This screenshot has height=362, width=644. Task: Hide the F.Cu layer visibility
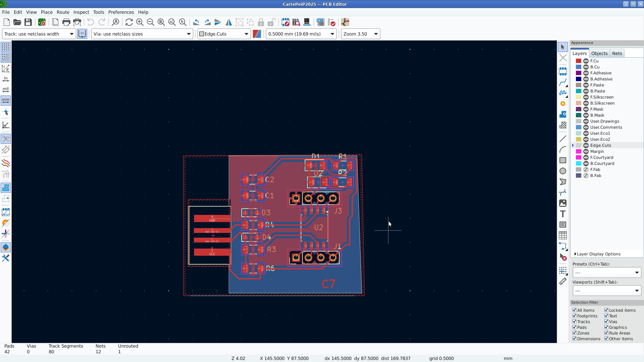586,61
